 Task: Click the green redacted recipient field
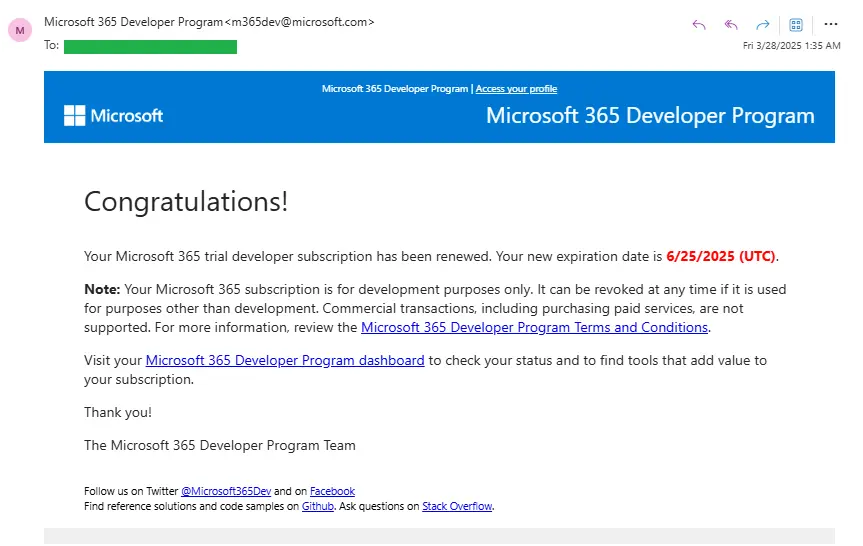(150, 47)
